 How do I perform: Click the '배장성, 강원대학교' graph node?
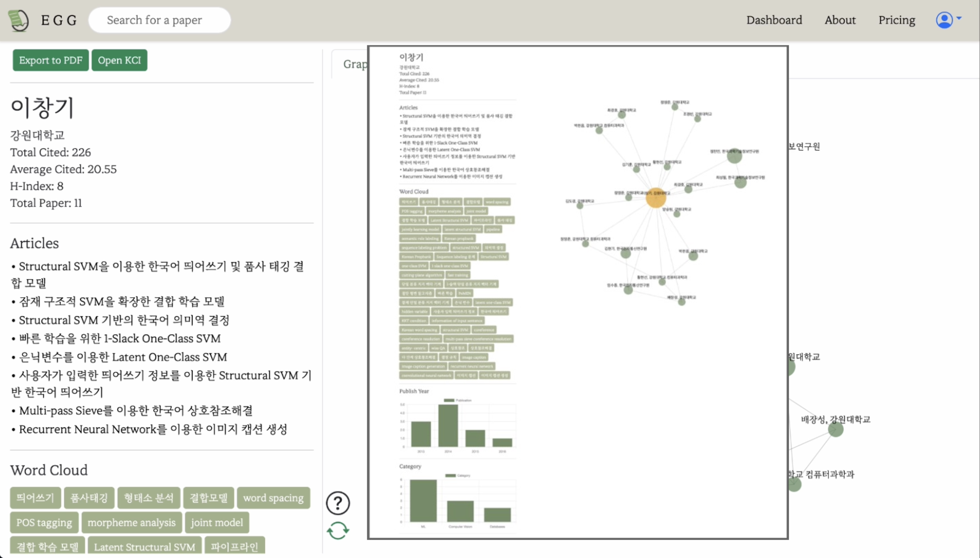click(836, 429)
